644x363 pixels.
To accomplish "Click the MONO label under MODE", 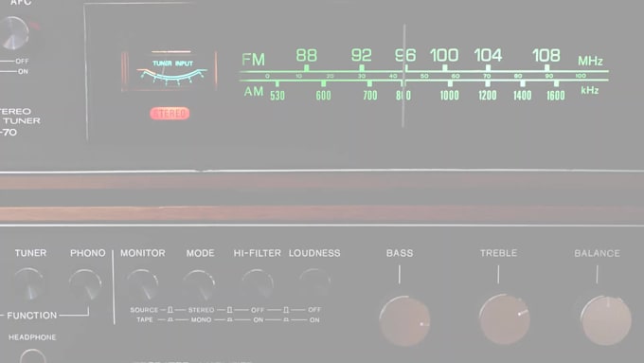I will (x=201, y=319).
